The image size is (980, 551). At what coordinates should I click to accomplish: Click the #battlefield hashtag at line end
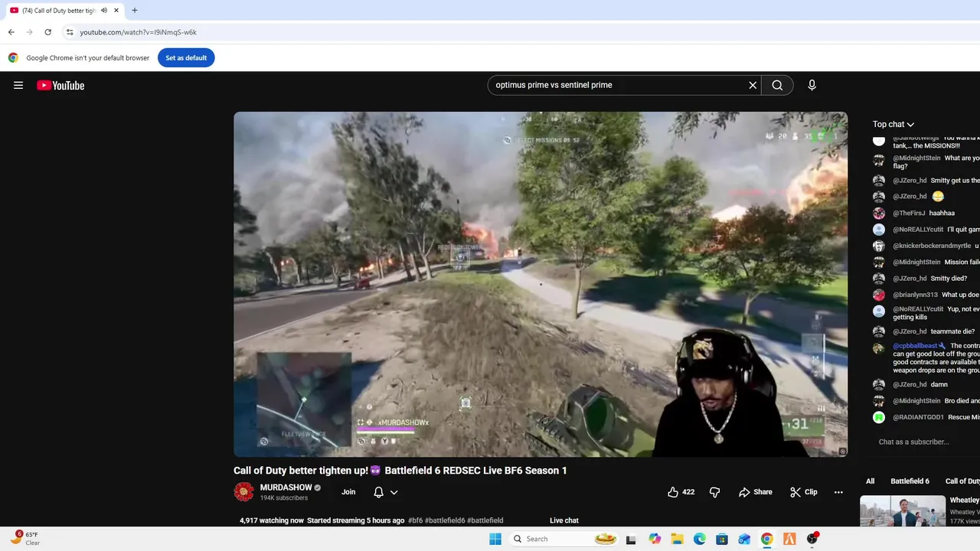(x=485, y=520)
